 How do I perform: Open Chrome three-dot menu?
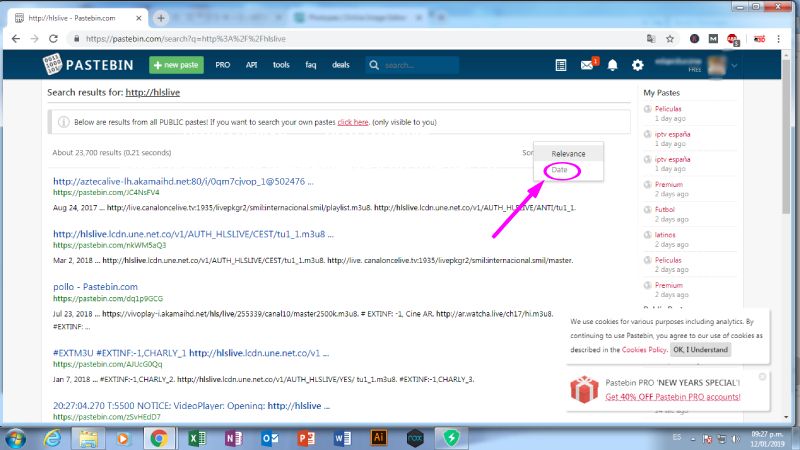point(779,39)
